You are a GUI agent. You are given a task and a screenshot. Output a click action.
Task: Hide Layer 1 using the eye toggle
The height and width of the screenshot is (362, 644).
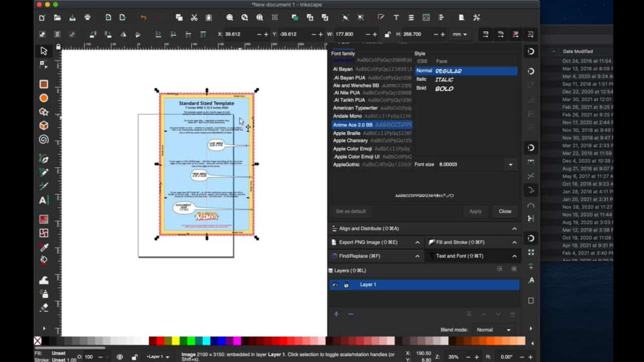[x=335, y=285]
